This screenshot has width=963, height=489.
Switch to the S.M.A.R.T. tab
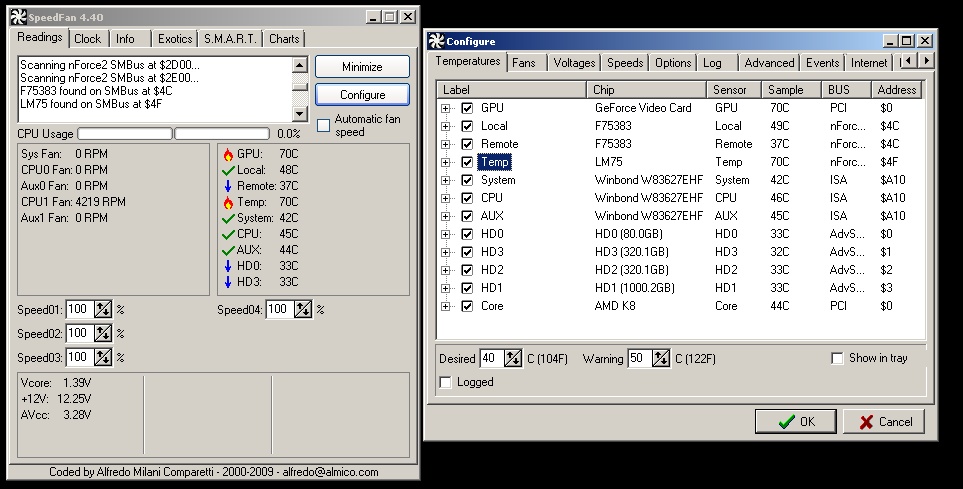[230, 39]
